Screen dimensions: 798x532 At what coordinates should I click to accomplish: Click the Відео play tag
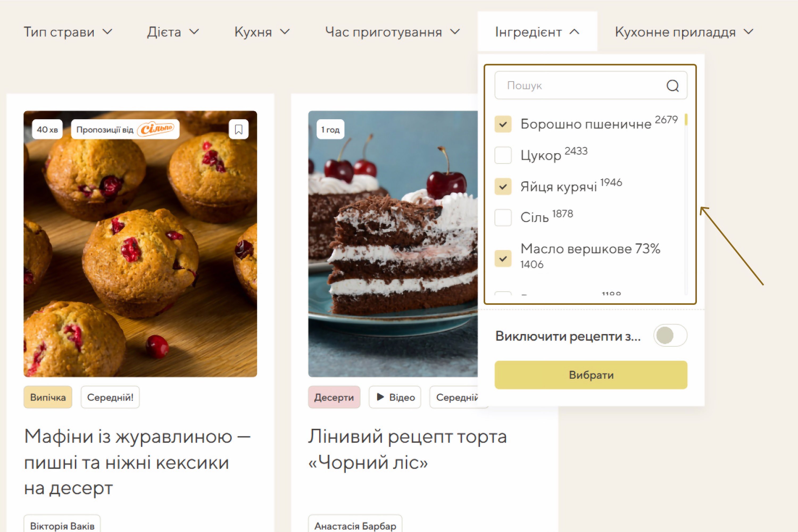coord(395,397)
